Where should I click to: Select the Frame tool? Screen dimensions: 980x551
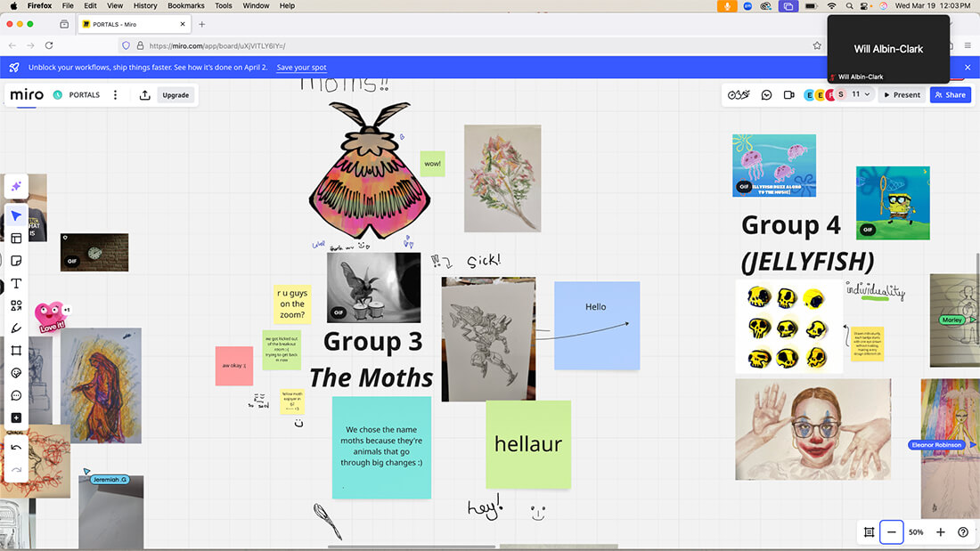[x=16, y=351]
